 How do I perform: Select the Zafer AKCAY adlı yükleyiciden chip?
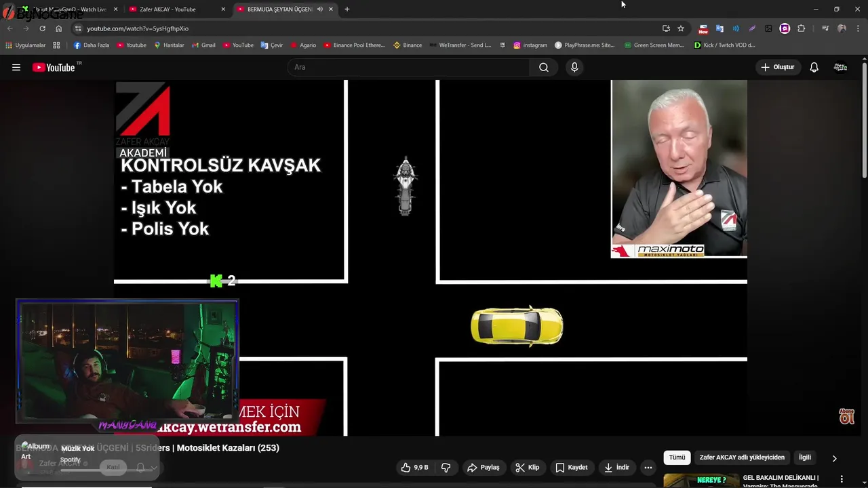742,457
